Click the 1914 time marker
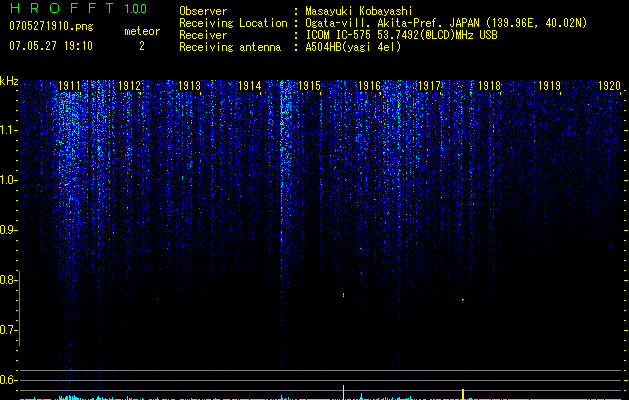The image size is (629, 400). (250, 86)
